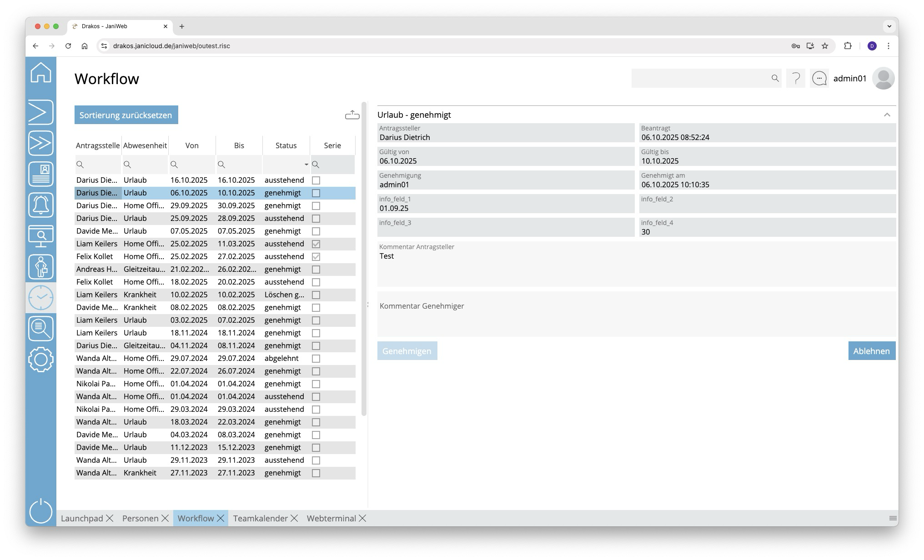Viewport: 924px width, 560px height.
Task: Open the Status filter dropdown
Action: [306, 165]
